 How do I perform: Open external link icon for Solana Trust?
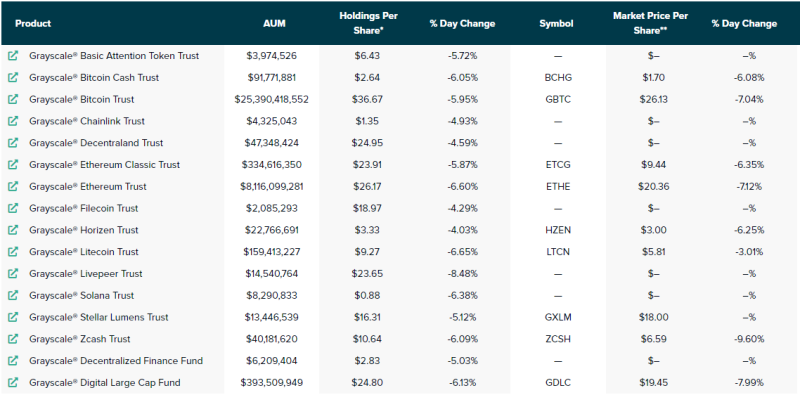click(x=13, y=295)
